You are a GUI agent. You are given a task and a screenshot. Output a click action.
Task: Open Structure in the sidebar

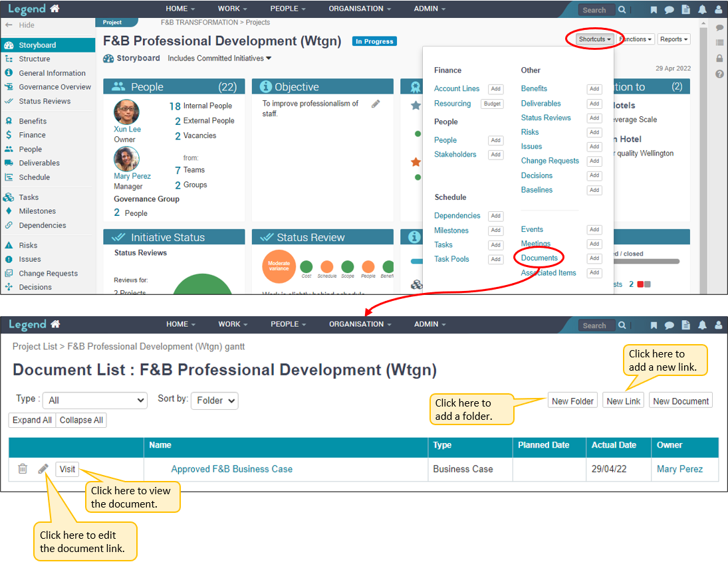[x=35, y=59]
